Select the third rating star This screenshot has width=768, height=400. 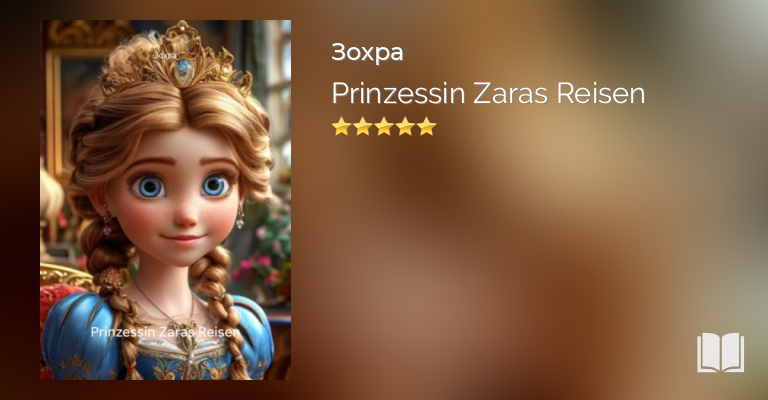384,126
